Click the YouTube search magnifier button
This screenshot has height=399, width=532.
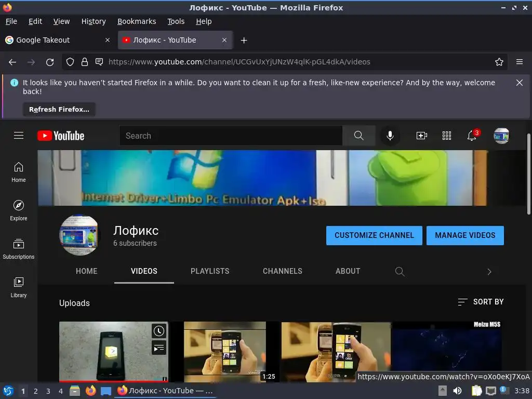[x=358, y=136]
